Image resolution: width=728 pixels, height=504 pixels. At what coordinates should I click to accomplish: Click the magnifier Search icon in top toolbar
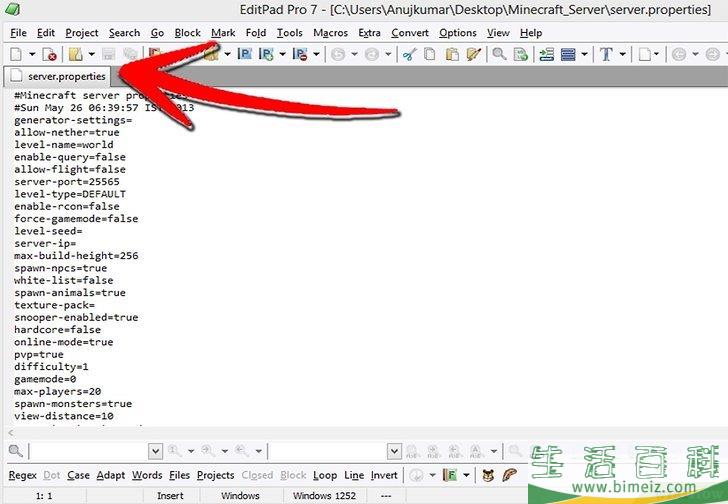click(499, 54)
